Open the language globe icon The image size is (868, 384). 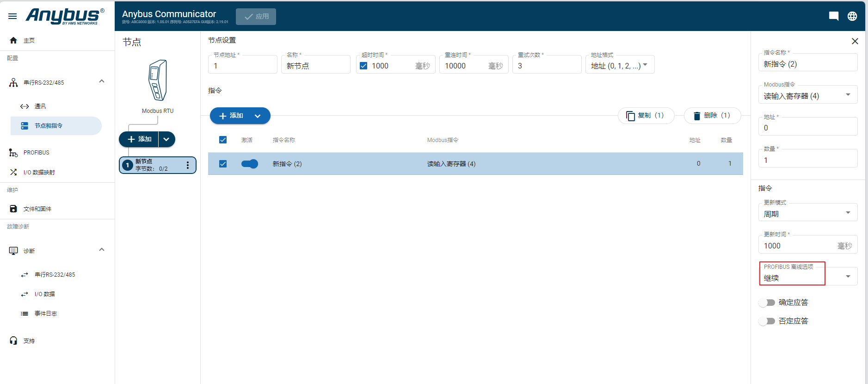(852, 16)
